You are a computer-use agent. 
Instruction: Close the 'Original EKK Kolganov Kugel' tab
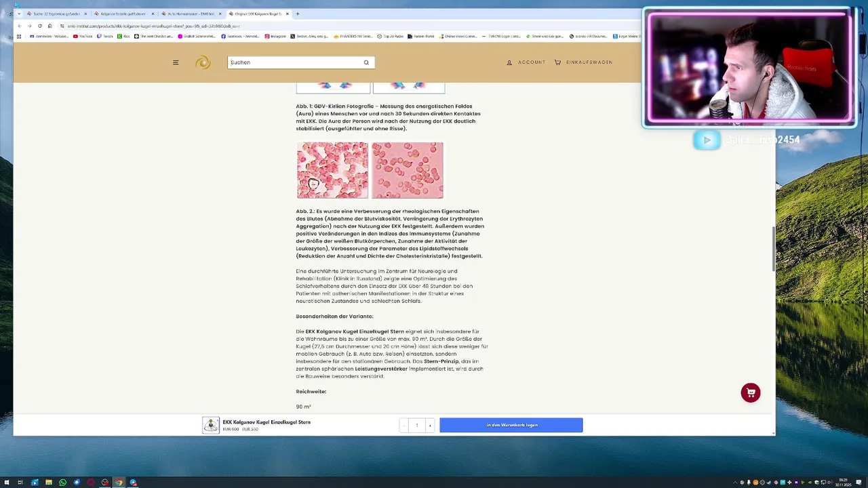click(288, 14)
